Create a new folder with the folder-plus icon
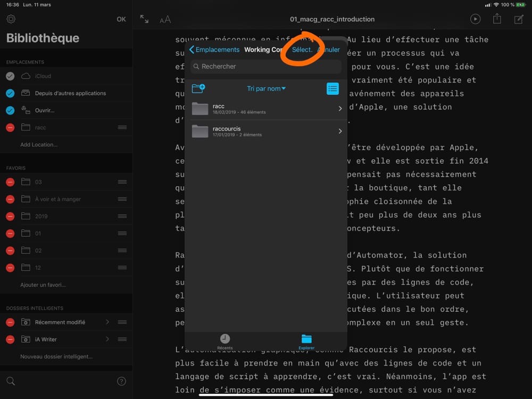This screenshot has height=399, width=532. pos(198,88)
